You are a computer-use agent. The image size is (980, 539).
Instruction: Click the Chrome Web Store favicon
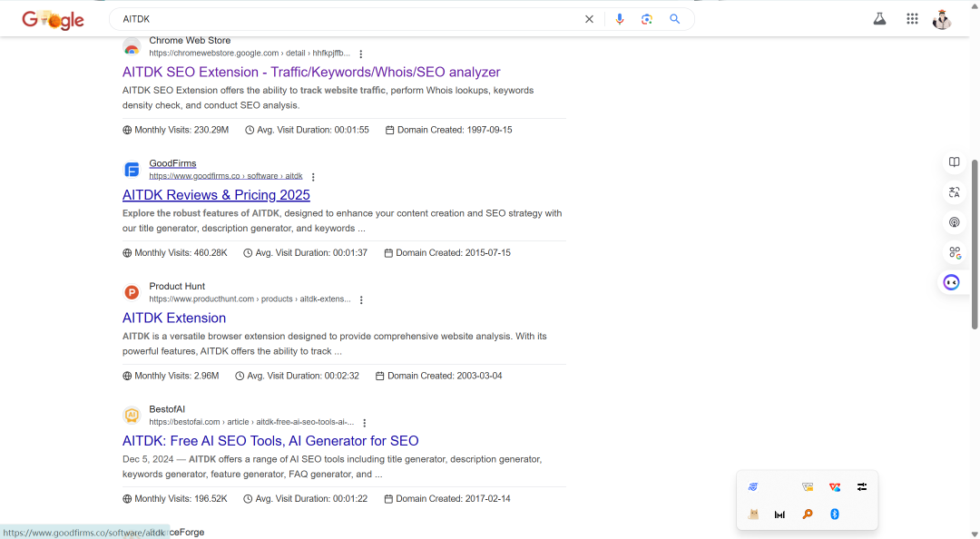click(x=132, y=47)
